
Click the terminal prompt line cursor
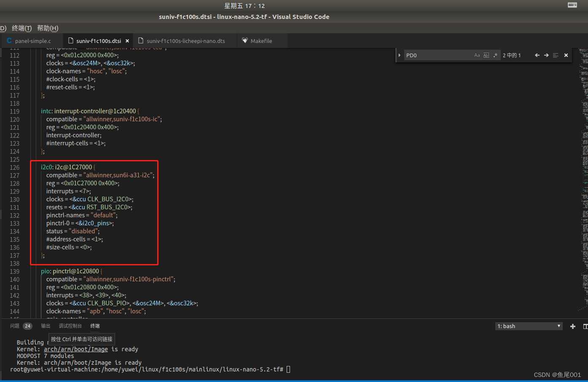[288, 369]
